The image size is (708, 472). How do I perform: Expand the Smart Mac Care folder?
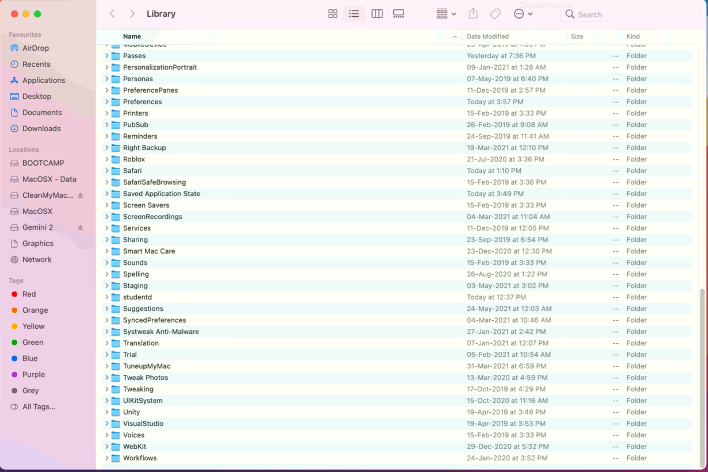tap(107, 251)
